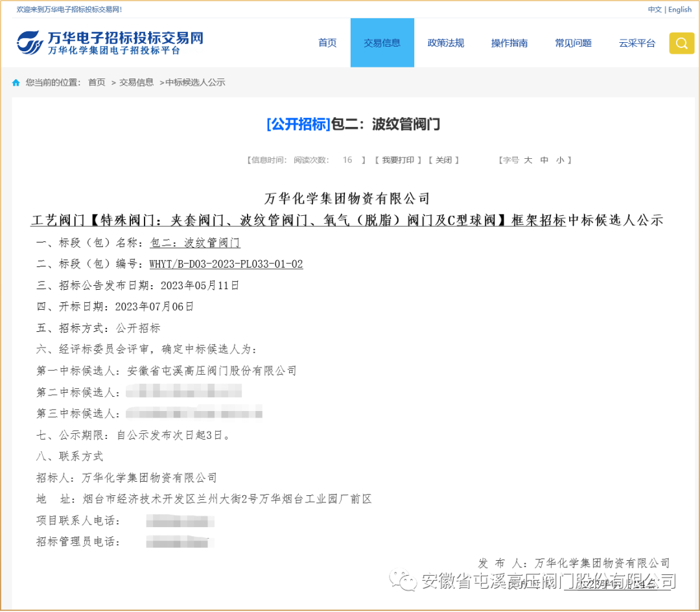
Task: Open the 操作指南 menu item
Action: coord(509,43)
